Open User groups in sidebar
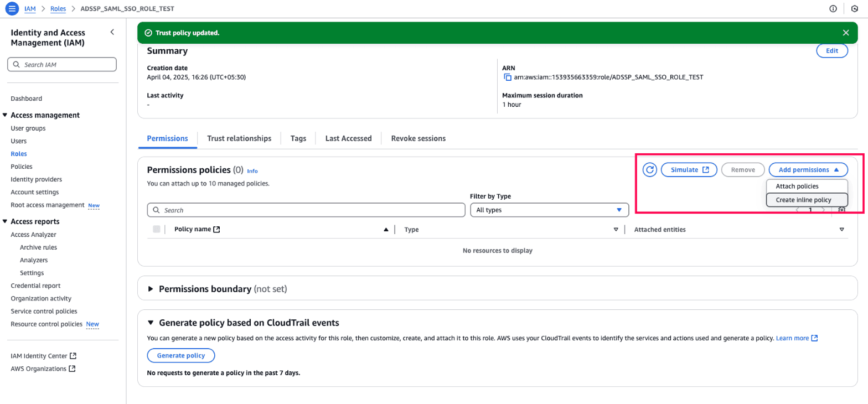The width and height of the screenshot is (868, 404). coord(28,128)
